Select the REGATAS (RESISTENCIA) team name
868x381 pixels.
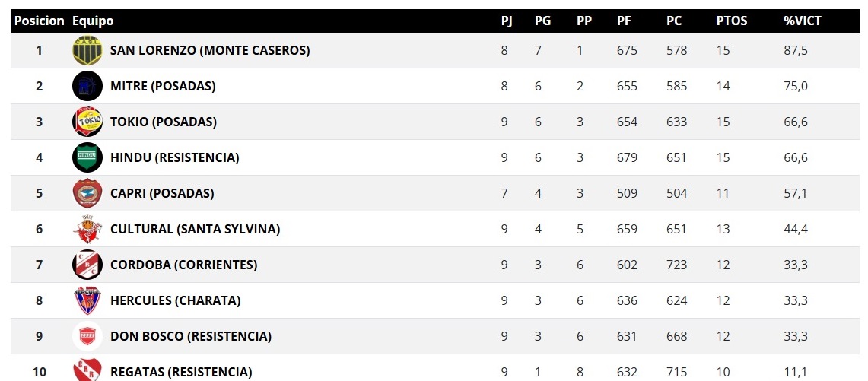pyautogui.click(x=181, y=372)
